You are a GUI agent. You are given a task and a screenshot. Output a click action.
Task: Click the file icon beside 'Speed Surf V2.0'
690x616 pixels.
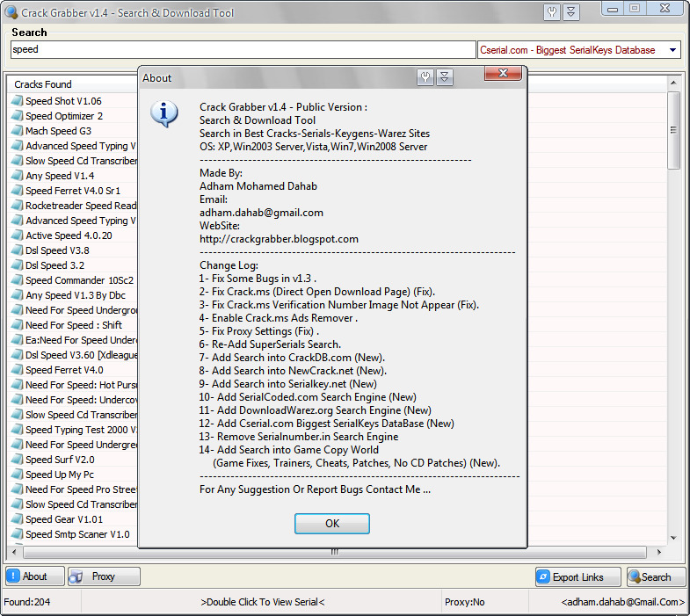pyautogui.click(x=18, y=460)
